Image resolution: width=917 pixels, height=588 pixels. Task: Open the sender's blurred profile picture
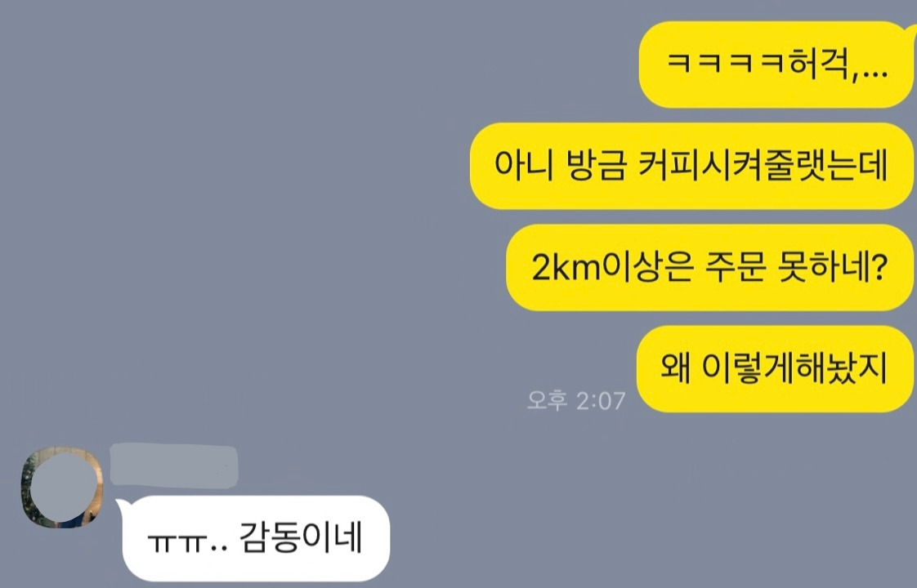(63, 488)
